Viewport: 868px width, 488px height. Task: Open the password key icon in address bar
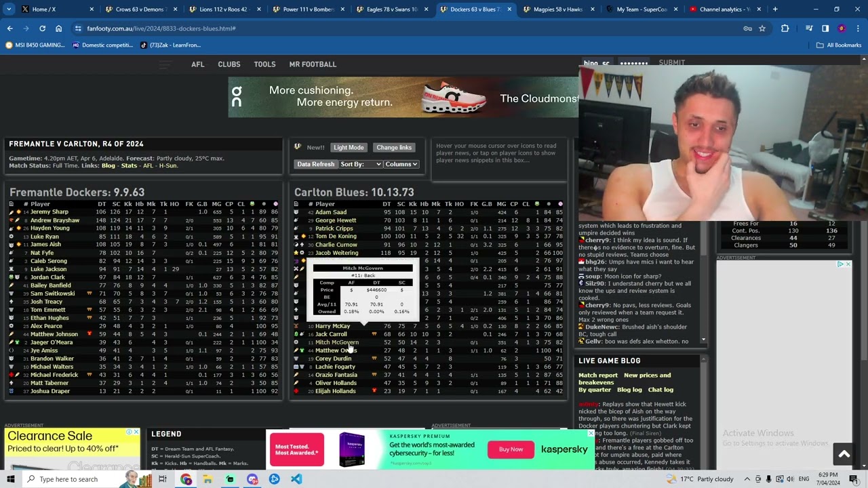coord(747,28)
